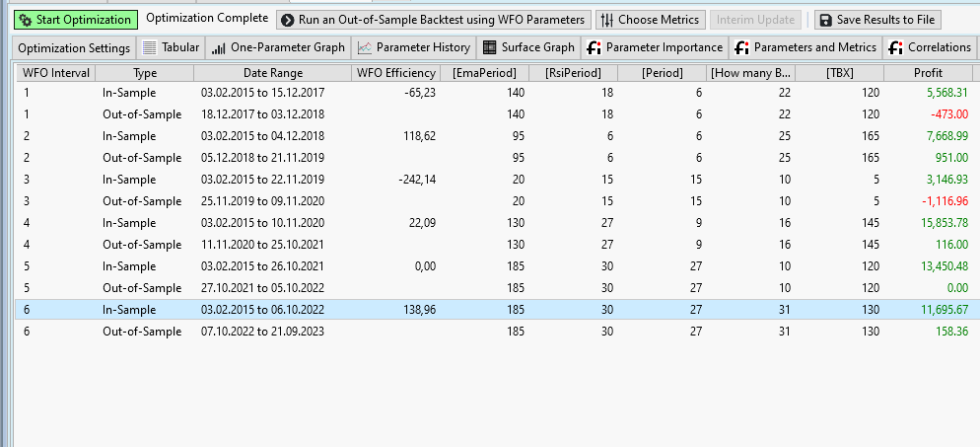Click the Date Range column header

pyautogui.click(x=273, y=73)
